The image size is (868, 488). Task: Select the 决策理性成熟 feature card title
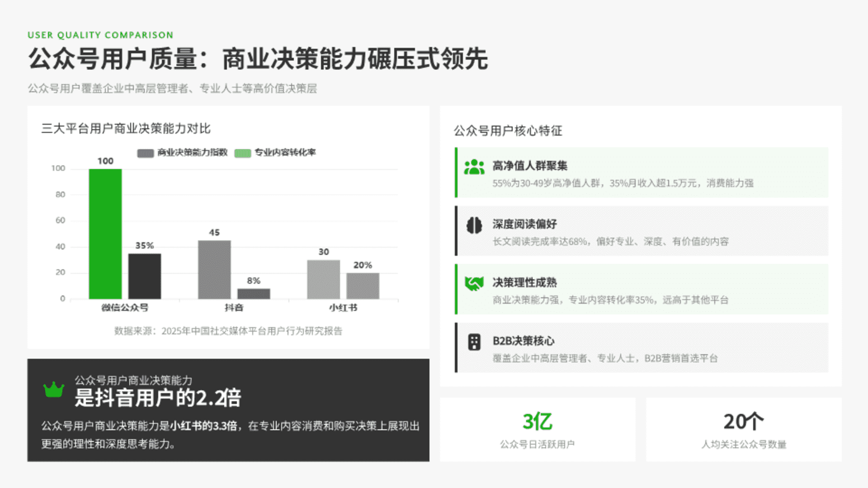pyautogui.click(x=524, y=282)
